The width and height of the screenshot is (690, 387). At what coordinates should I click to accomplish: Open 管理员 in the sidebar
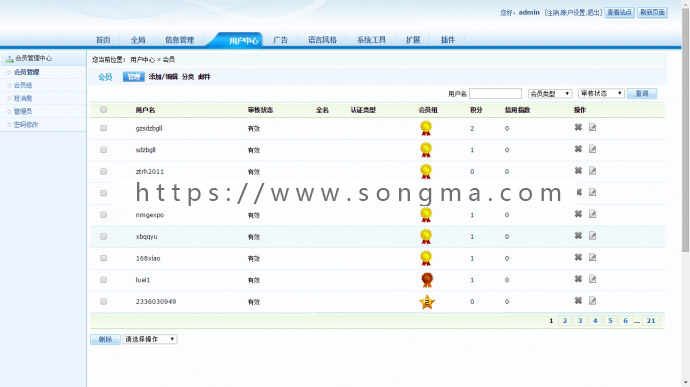pyautogui.click(x=23, y=111)
